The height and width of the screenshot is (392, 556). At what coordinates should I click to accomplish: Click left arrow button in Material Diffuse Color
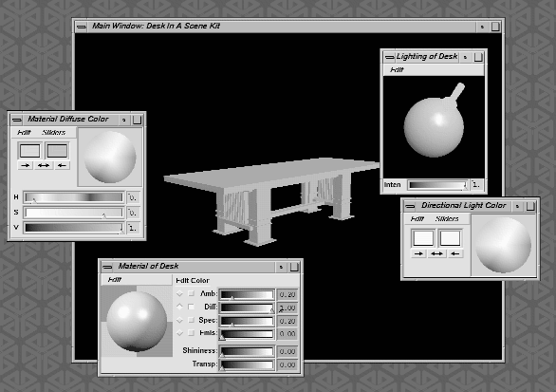coord(62,165)
